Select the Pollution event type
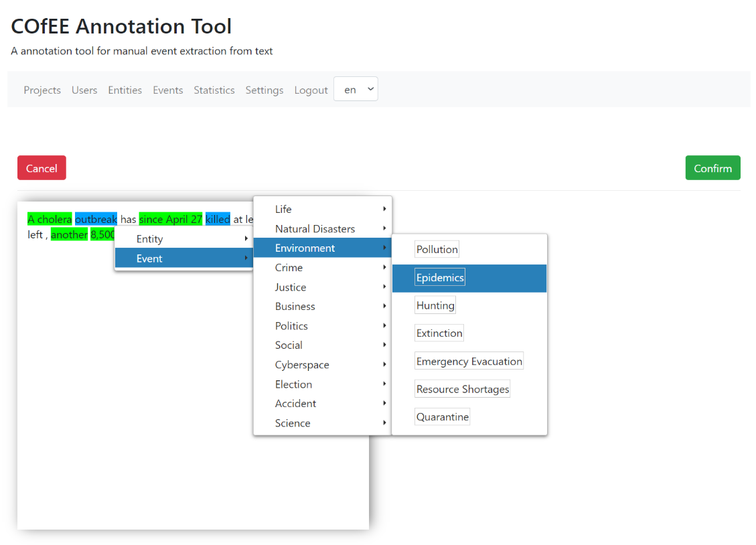This screenshot has height=545, width=756. 437,250
